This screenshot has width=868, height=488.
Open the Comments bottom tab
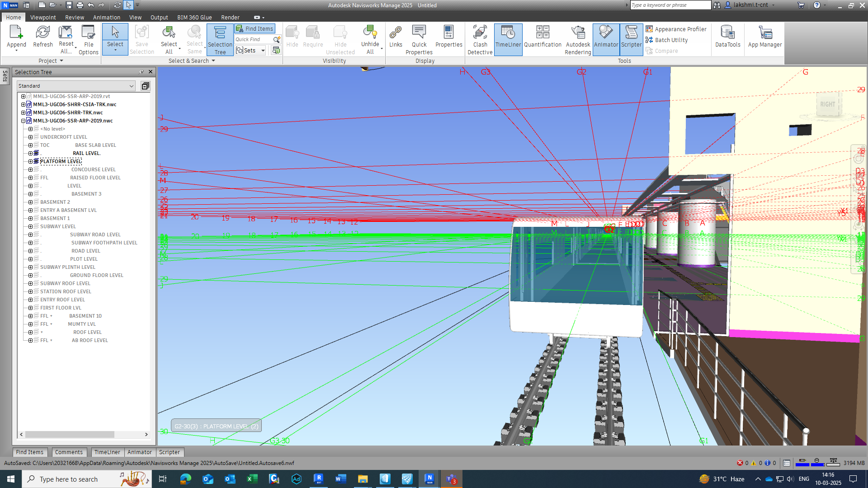tap(69, 452)
